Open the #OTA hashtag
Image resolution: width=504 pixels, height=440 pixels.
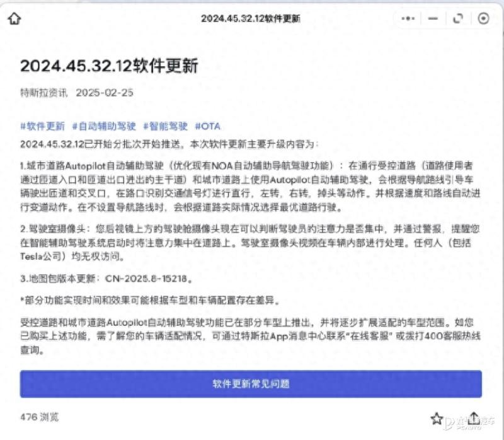(207, 126)
